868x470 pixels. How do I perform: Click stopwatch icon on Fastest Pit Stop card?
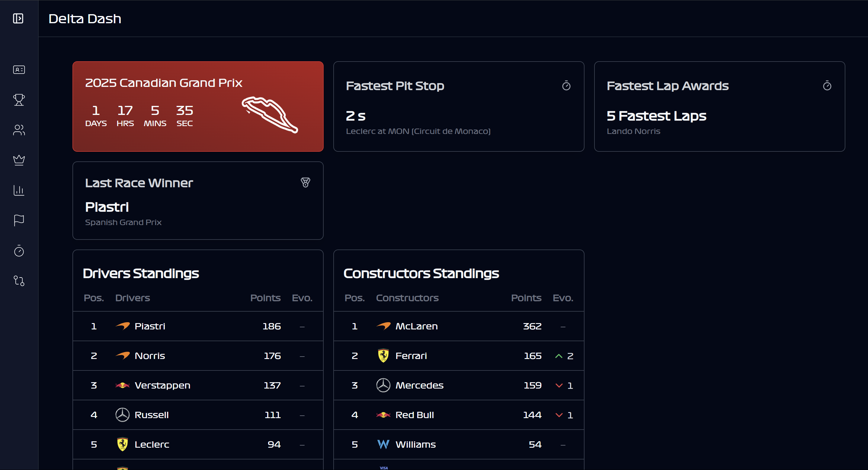(566, 85)
